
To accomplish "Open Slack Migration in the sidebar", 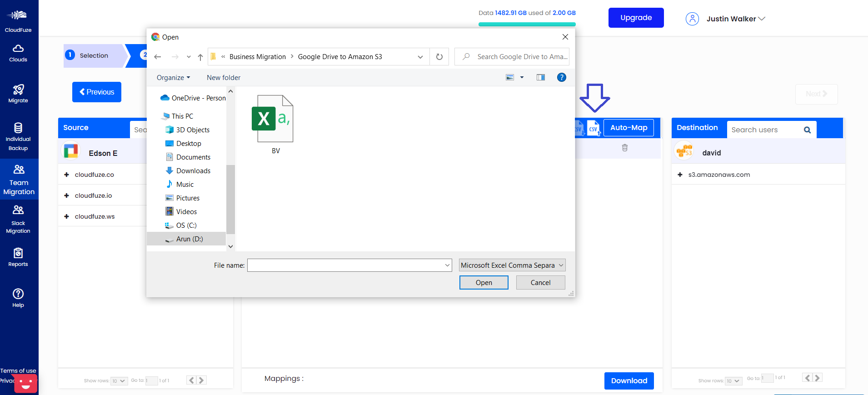I will point(18,219).
